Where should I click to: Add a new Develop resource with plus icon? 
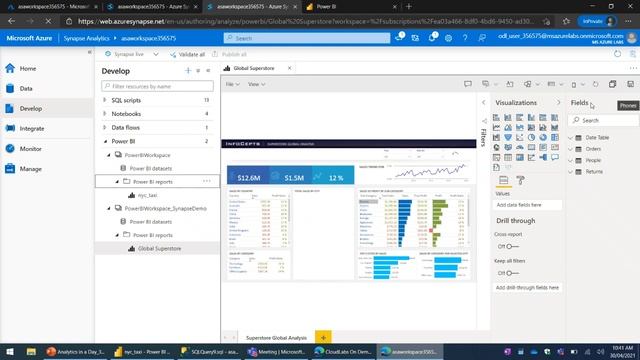click(188, 71)
